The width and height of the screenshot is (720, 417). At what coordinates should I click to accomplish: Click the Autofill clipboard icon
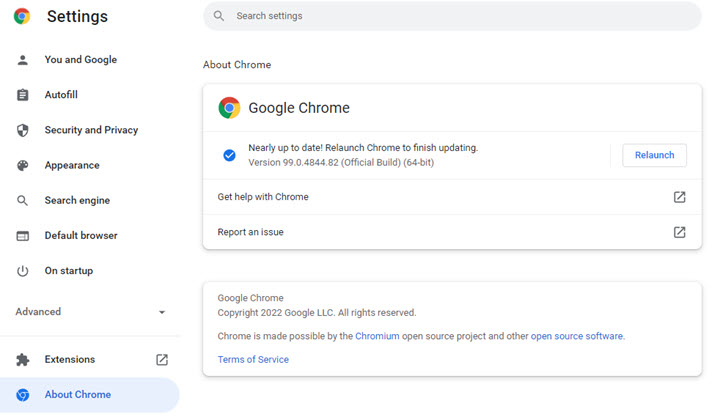(x=23, y=95)
